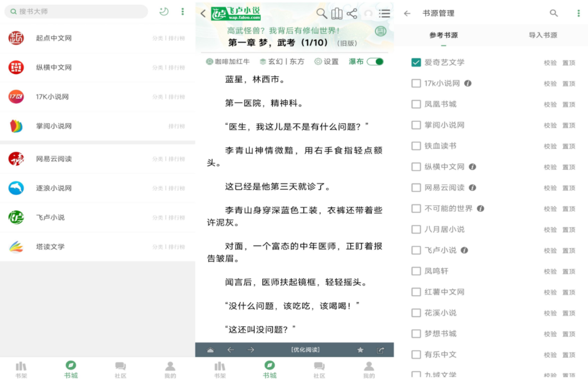The image size is (588, 379).
Task: Open 社区 tab in left bottom navigation
Action: tap(120, 369)
